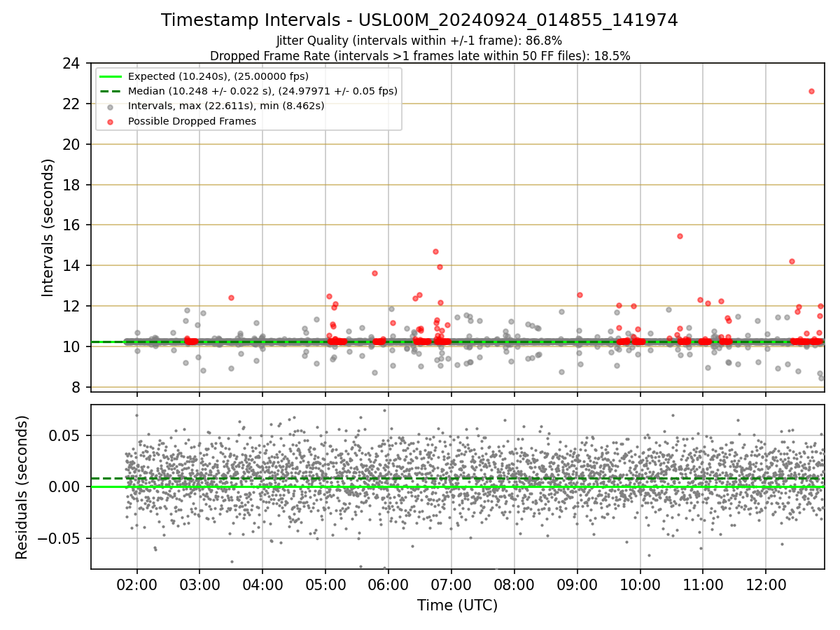
Task: Click the y-axis tick label '24' on the intervals plot
Action: tap(70, 64)
